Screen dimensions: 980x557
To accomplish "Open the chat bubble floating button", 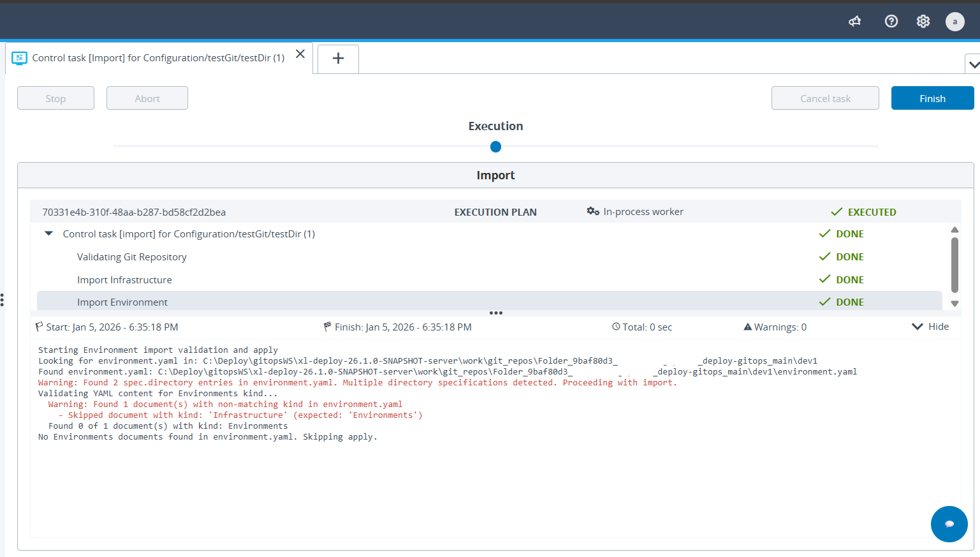I will tap(949, 524).
